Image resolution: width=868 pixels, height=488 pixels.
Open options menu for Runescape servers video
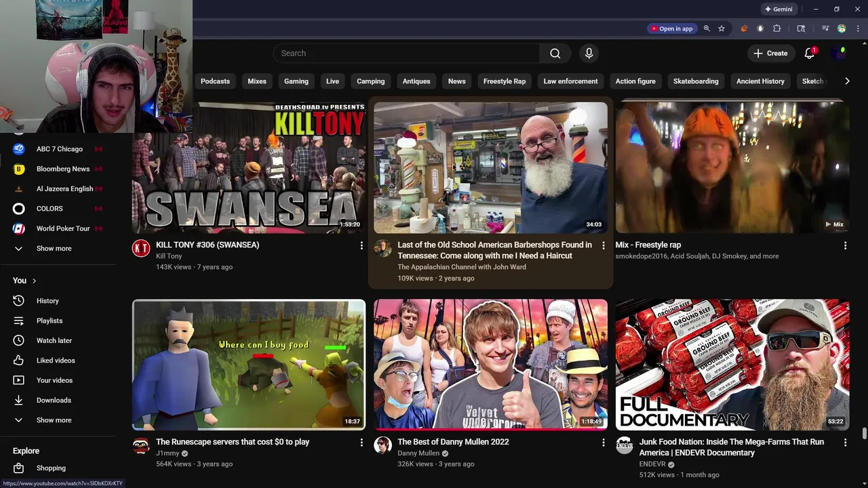[361, 443]
